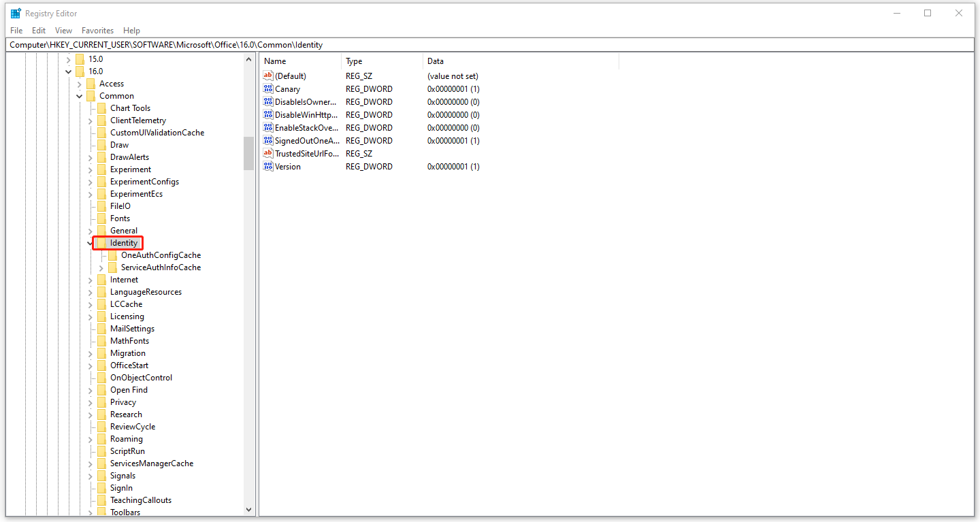
Task: Click the folder icon beside Common
Action: click(x=91, y=96)
